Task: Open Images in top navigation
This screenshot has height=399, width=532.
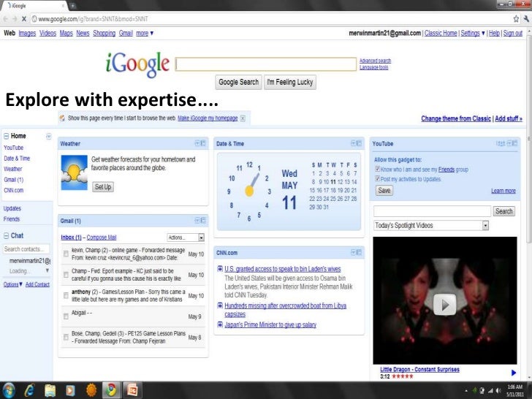Action: 27,34
